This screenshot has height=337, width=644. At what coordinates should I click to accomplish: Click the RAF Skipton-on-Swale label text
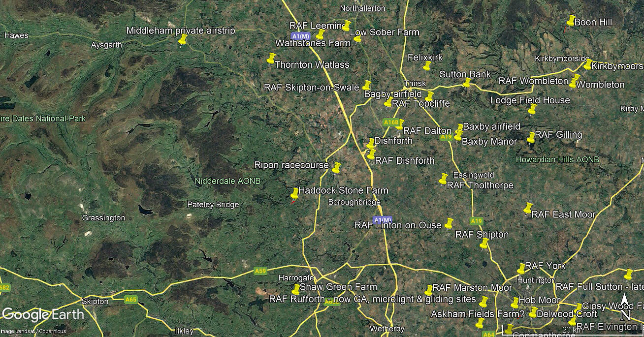[312, 88]
